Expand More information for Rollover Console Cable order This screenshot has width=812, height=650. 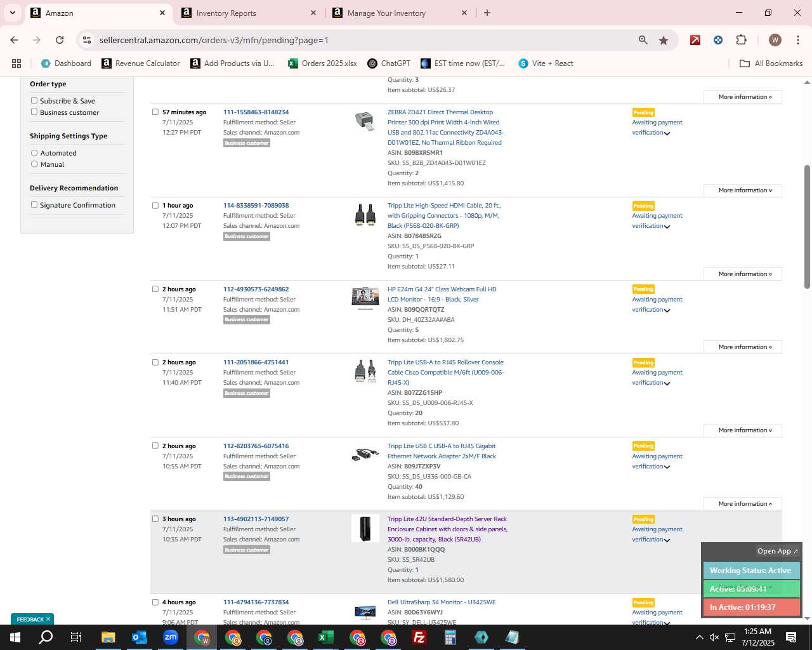[x=743, y=430]
